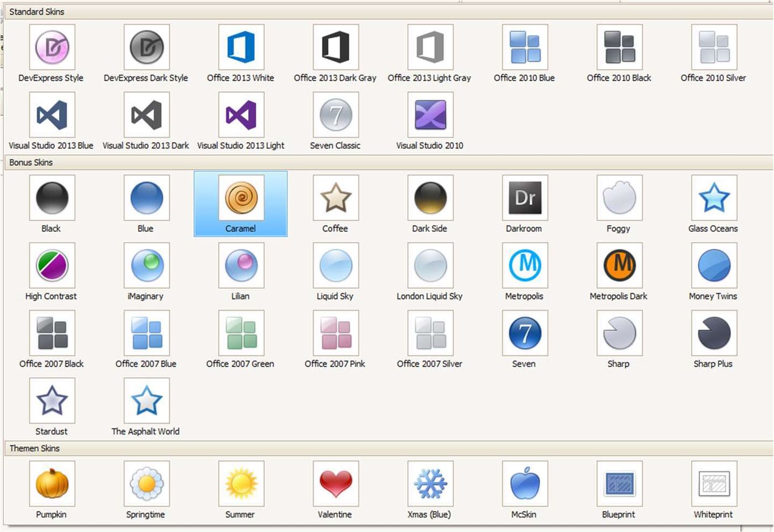
Task: Apply the Metropolis Dark skin
Action: tap(619, 265)
